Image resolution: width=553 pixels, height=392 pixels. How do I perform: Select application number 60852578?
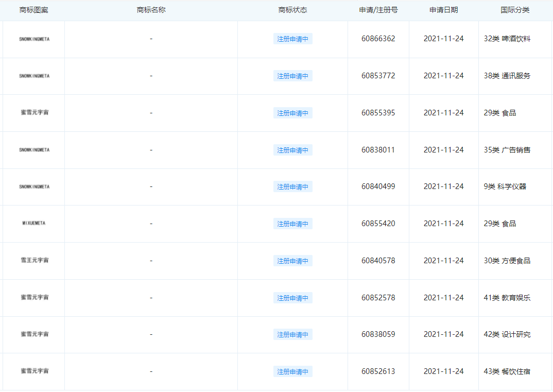(x=378, y=297)
